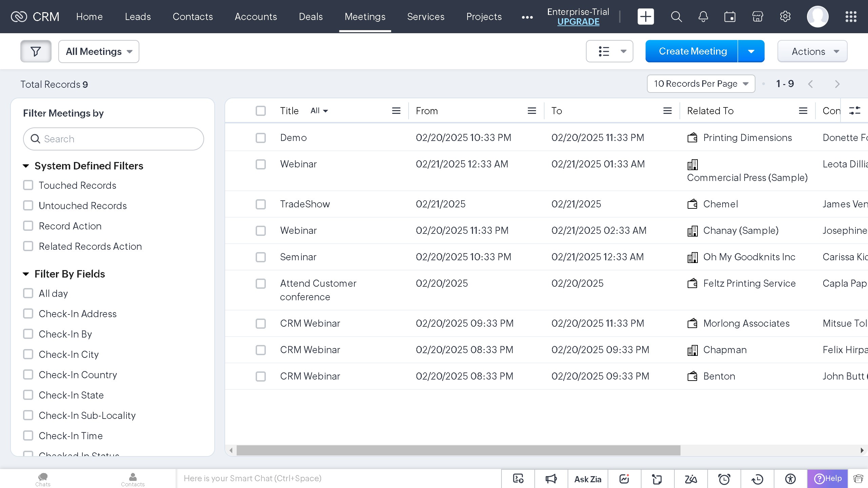Screen dimensions: 868x488
Task: Open the 10 Records Per Page dropdown
Action: [701, 84]
